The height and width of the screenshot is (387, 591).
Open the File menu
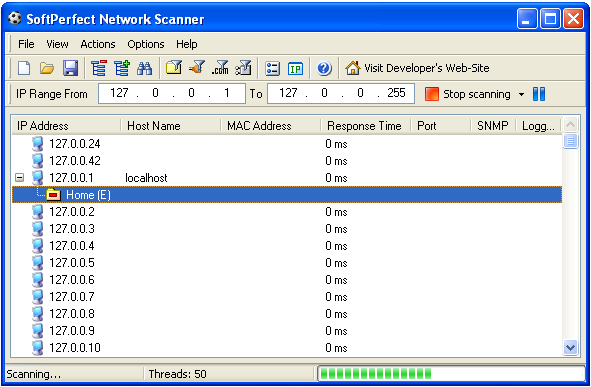(x=26, y=44)
